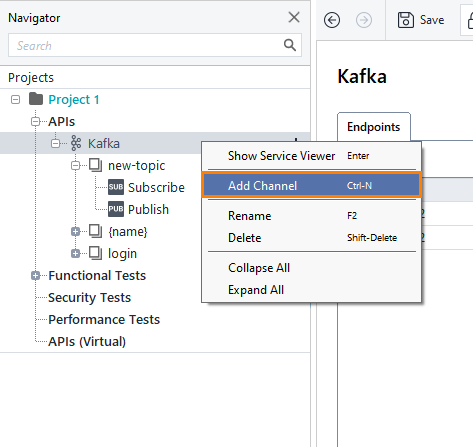Click the forward navigation arrow
The image size is (473, 447).
point(364,20)
